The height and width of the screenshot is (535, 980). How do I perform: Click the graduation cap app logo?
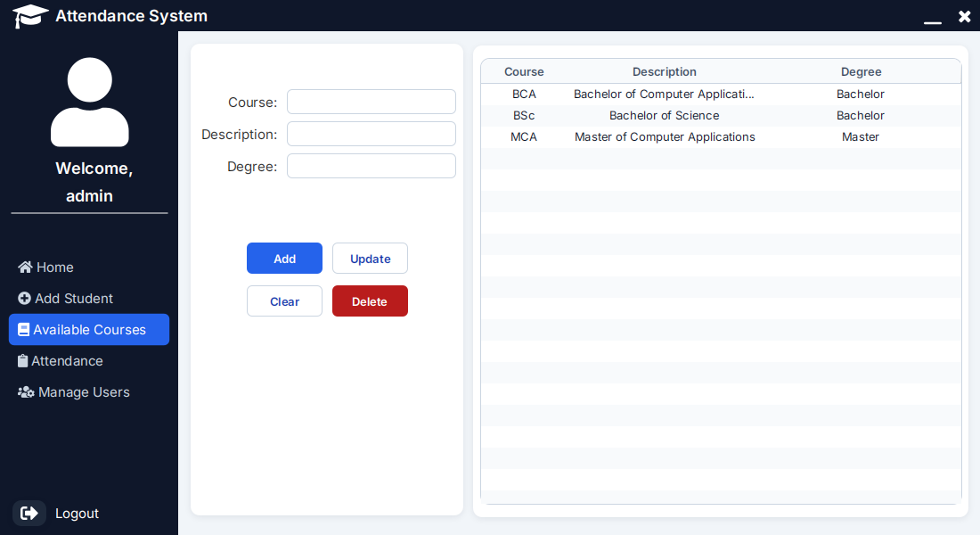click(29, 16)
